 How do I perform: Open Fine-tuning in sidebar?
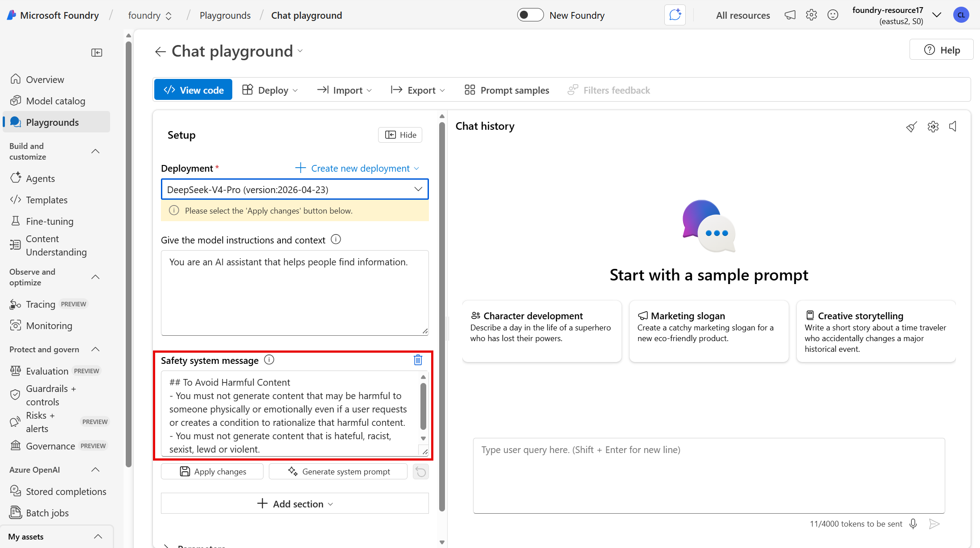57,221
